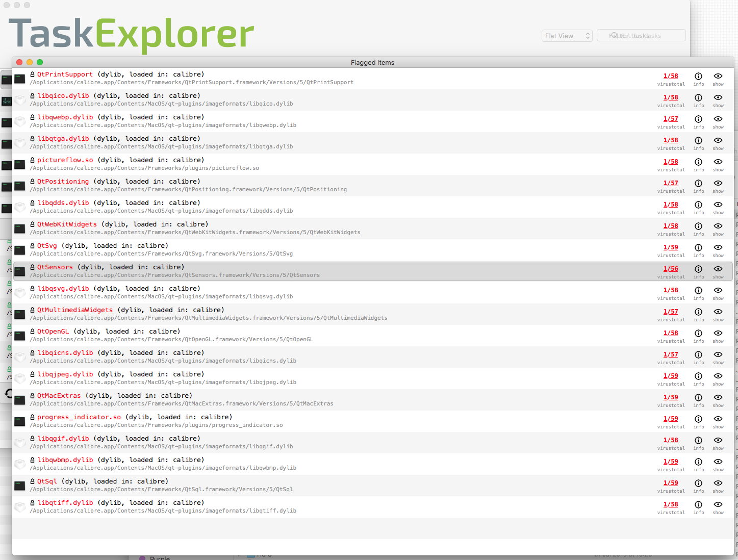Open VirusTotal 1/59 result for libqjpeg.dylib

pyautogui.click(x=671, y=376)
